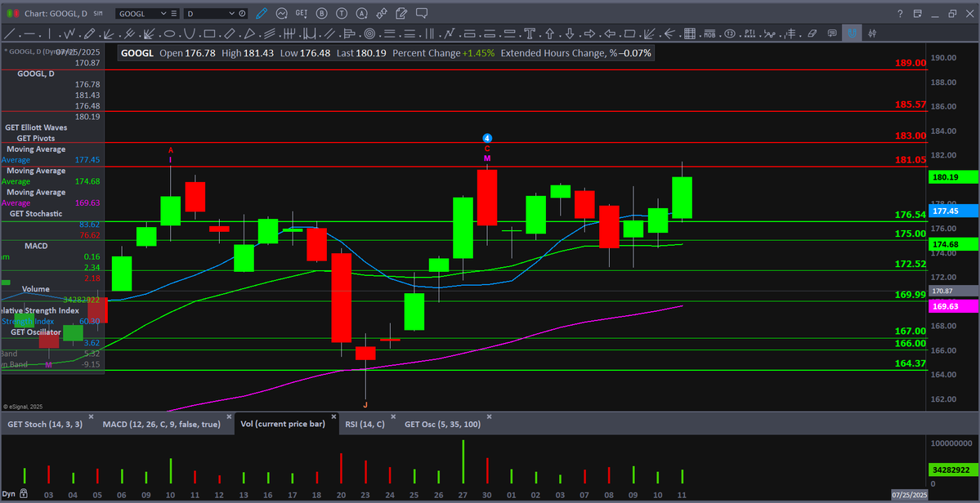Select the triangle drawing tool
Screen dimensions: 980x503
tap(249, 33)
